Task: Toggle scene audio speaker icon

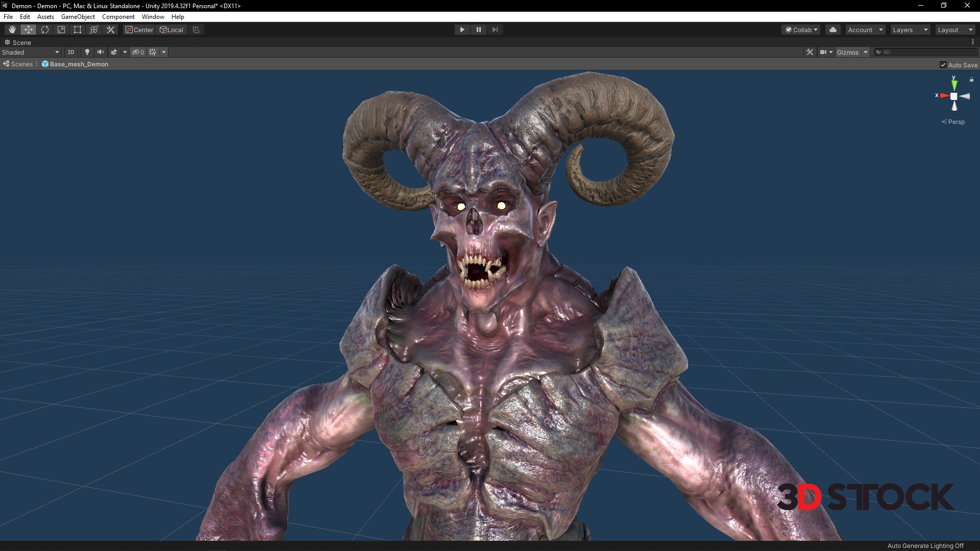Action: pos(100,52)
